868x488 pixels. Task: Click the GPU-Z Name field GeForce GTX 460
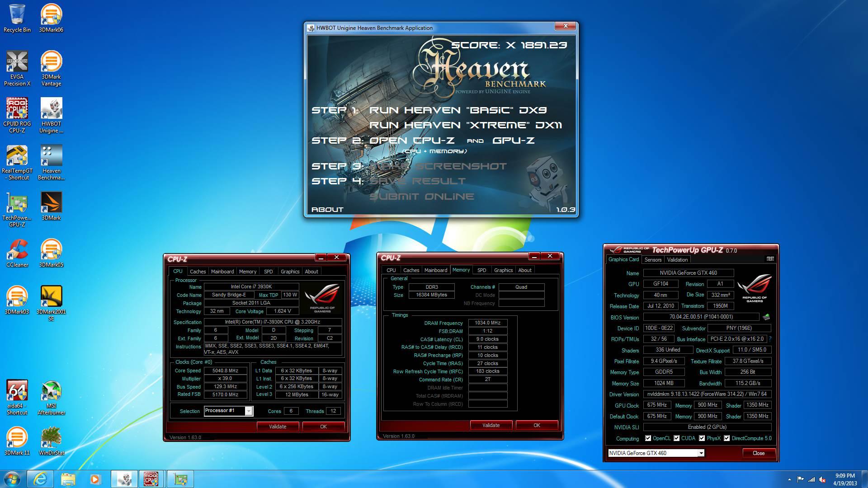pyautogui.click(x=688, y=273)
